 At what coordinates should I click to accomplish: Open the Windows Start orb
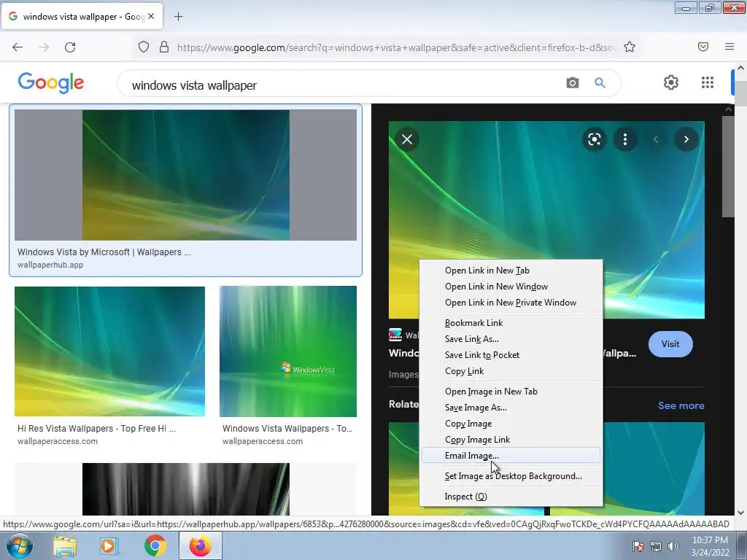(x=19, y=545)
